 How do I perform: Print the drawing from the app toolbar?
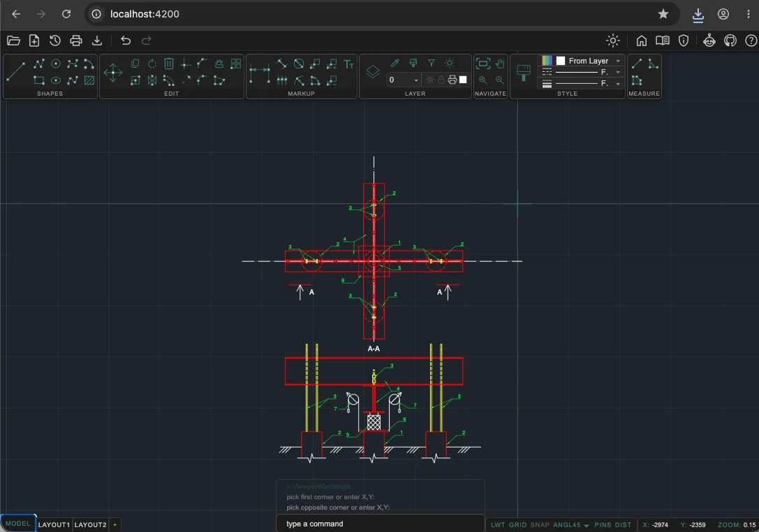click(76, 40)
